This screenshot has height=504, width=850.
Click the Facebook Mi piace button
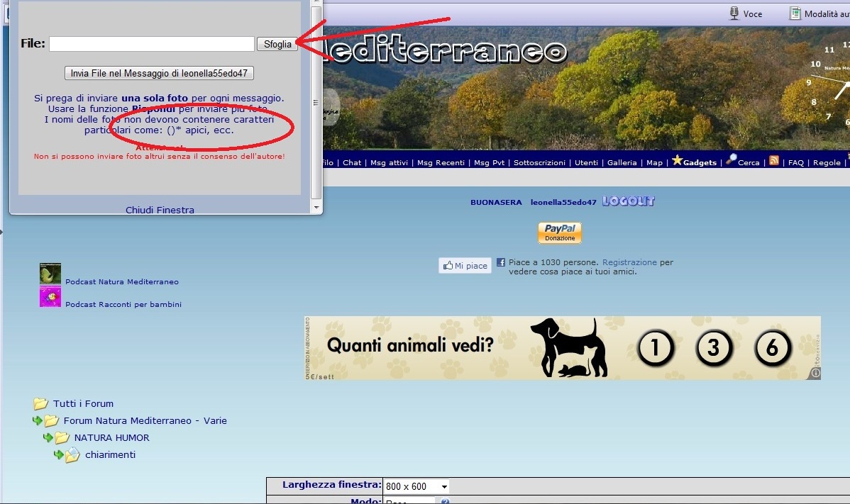[465, 266]
